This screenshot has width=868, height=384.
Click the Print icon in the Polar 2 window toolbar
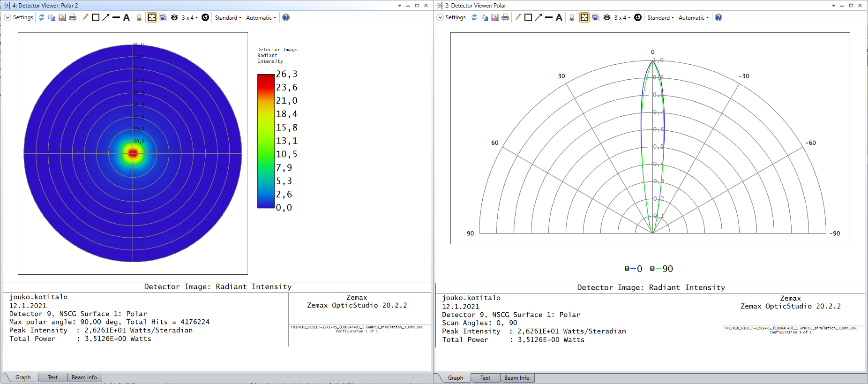coord(73,17)
